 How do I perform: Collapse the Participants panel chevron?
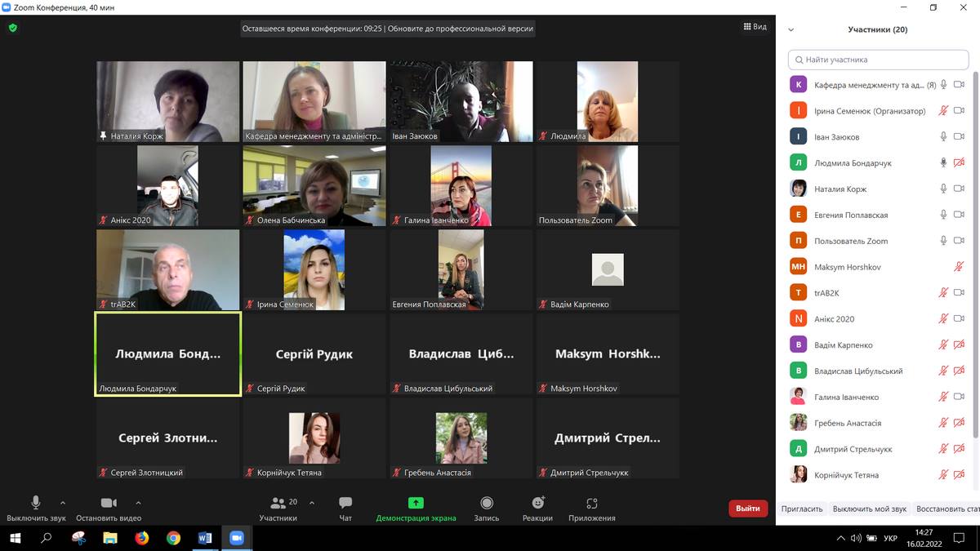pyautogui.click(x=791, y=29)
